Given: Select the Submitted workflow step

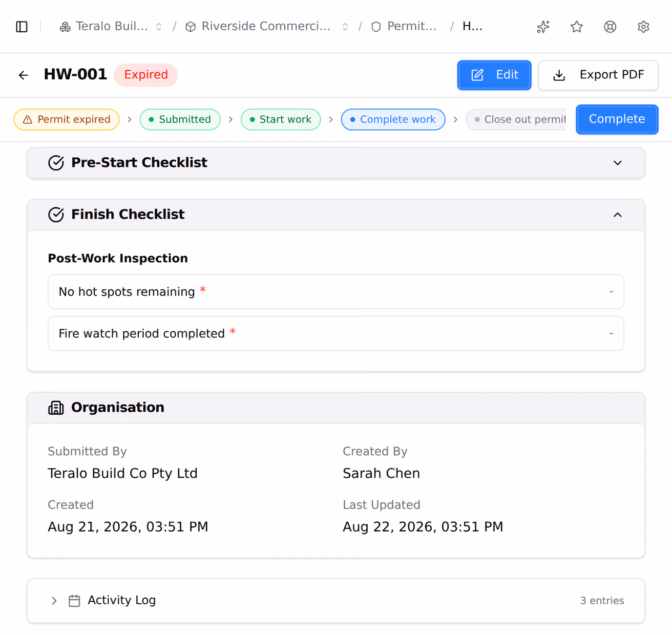Looking at the screenshot, I should (x=180, y=119).
